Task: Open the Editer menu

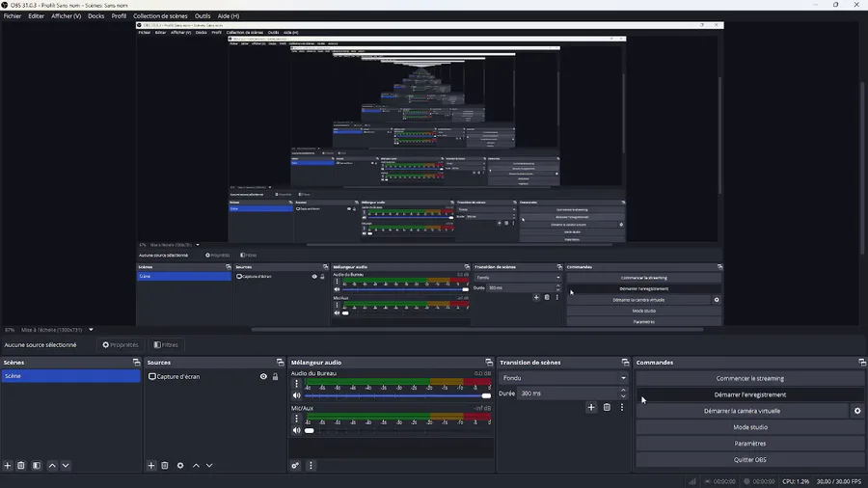Action: (36, 16)
